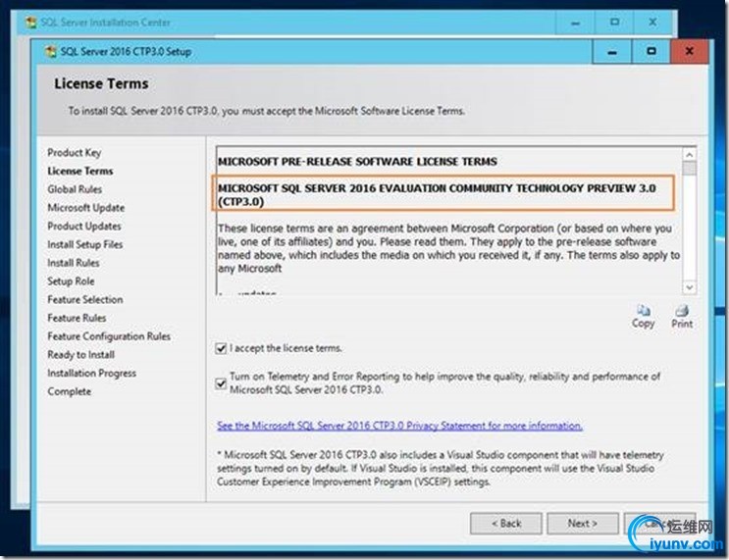Select the Product Updates step
Image resolution: width=729 pixels, height=560 pixels.
(84, 226)
